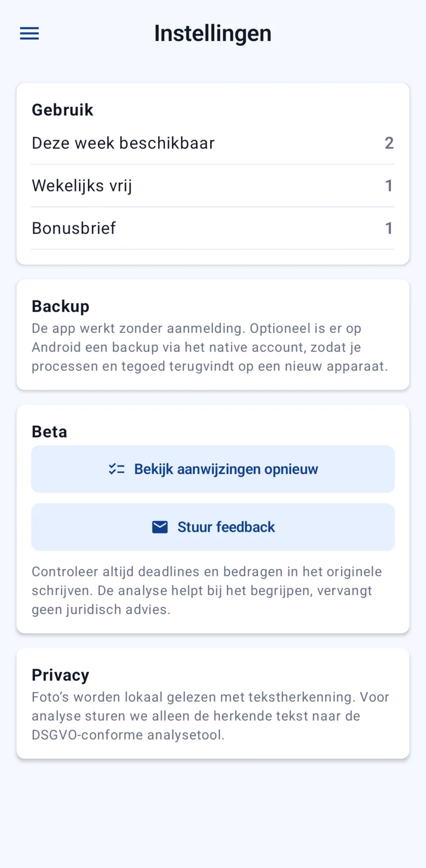This screenshot has height=868, width=426.
Task: Select the Deze week beschikbaar row
Action: click(x=213, y=143)
